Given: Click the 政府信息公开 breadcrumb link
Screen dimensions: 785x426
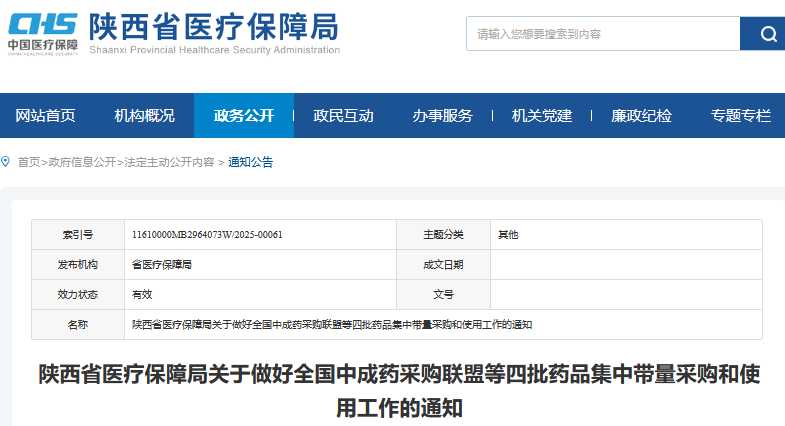Looking at the screenshot, I should click(82, 162).
